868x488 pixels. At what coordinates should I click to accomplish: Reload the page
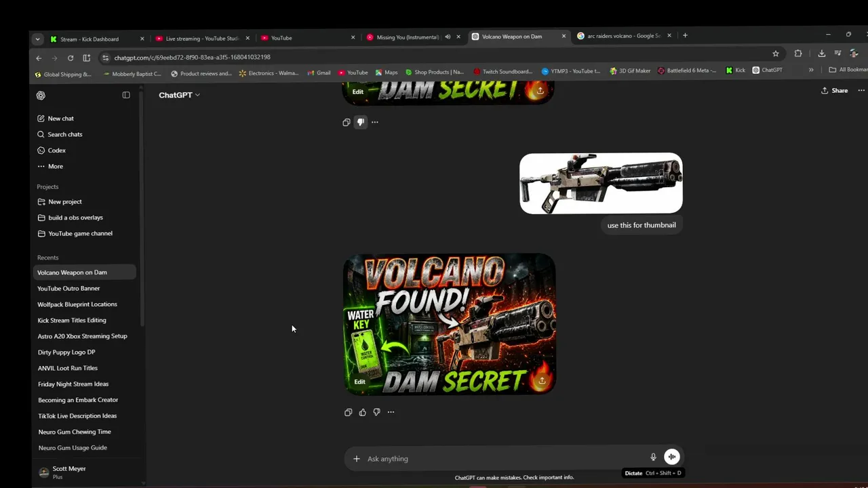pyautogui.click(x=71, y=58)
